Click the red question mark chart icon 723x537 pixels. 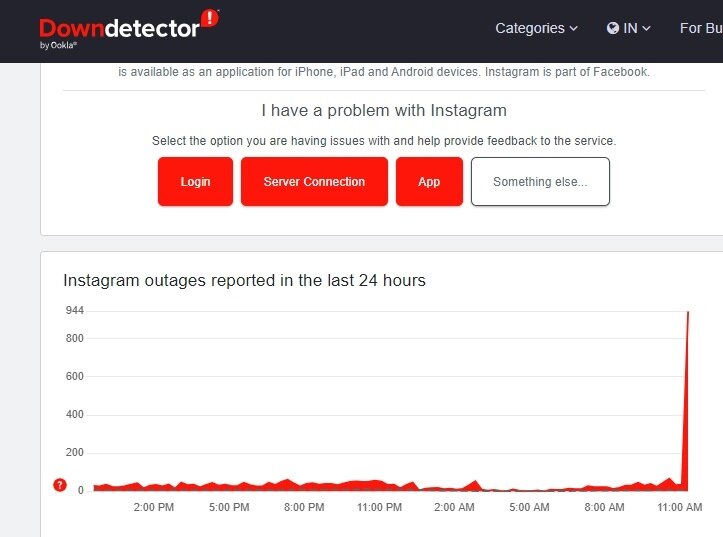60,486
